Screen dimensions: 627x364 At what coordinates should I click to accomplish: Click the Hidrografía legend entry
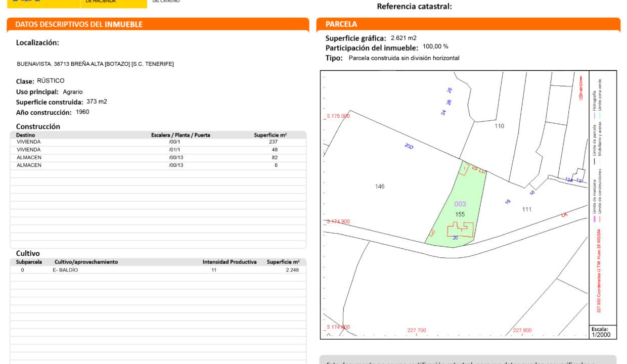click(x=595, y=104)
